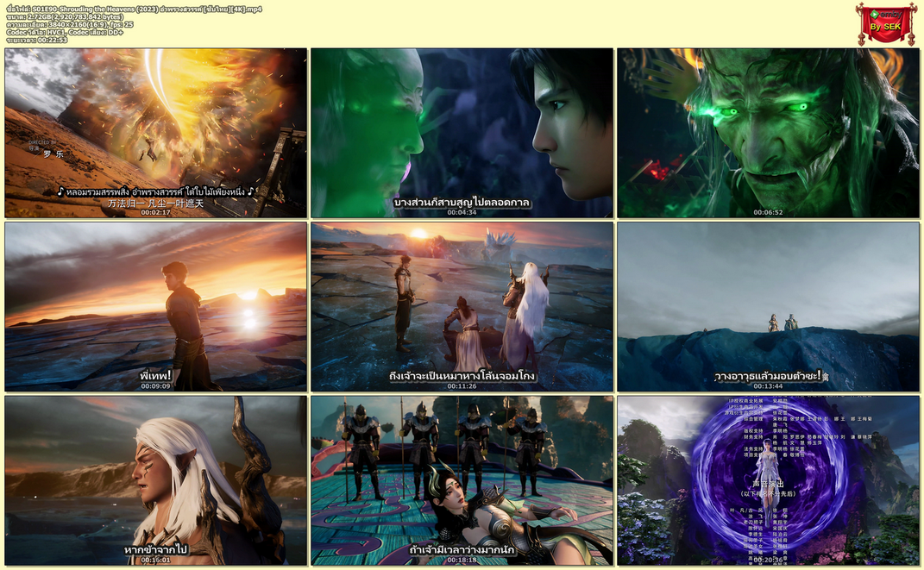The image size is (924, 570).
Task: Click the timestamp "00:09:09"
Action: click(155, 386)
